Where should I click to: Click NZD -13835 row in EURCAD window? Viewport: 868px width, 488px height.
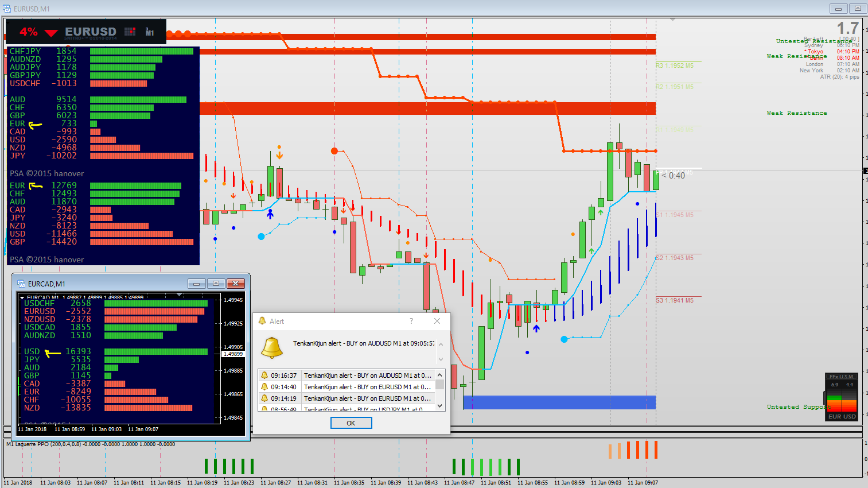[108, 408]
